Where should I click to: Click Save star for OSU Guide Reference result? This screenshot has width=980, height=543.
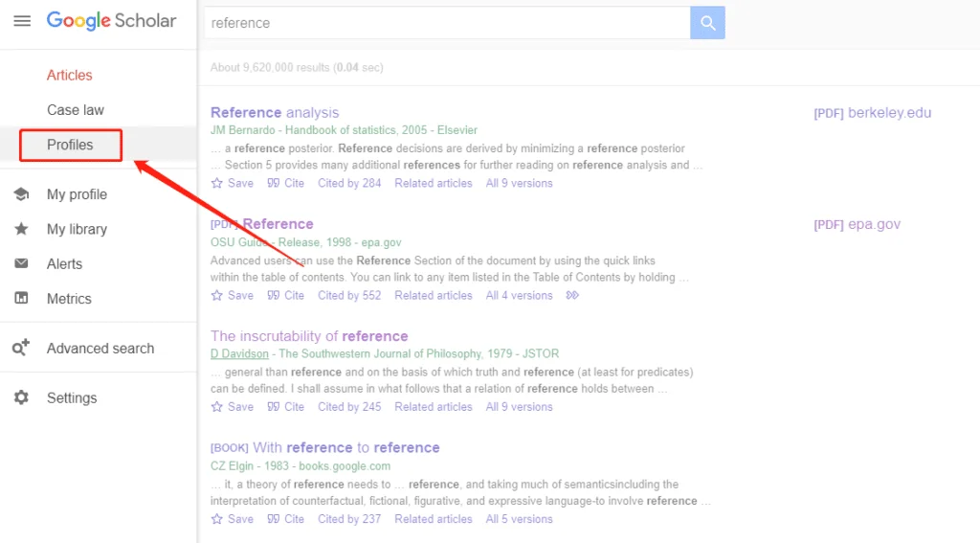[217, 295]
